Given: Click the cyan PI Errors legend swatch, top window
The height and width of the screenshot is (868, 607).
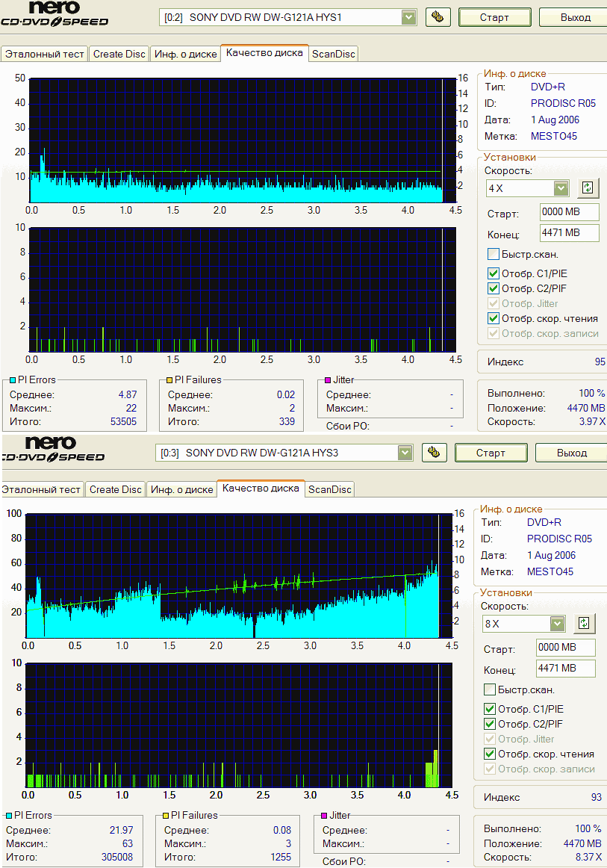Looking at the screenshot, I should point(13,380).
